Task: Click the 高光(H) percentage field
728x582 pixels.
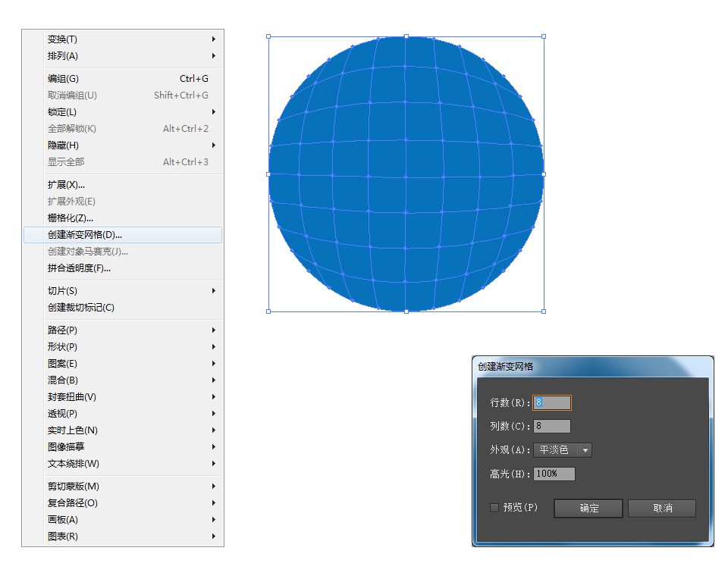Action: (x=554, y=474)
